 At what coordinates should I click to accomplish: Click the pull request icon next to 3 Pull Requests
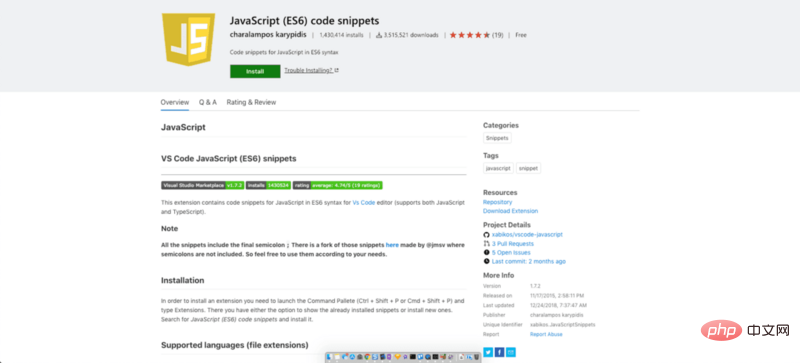(x=486, y=244)
